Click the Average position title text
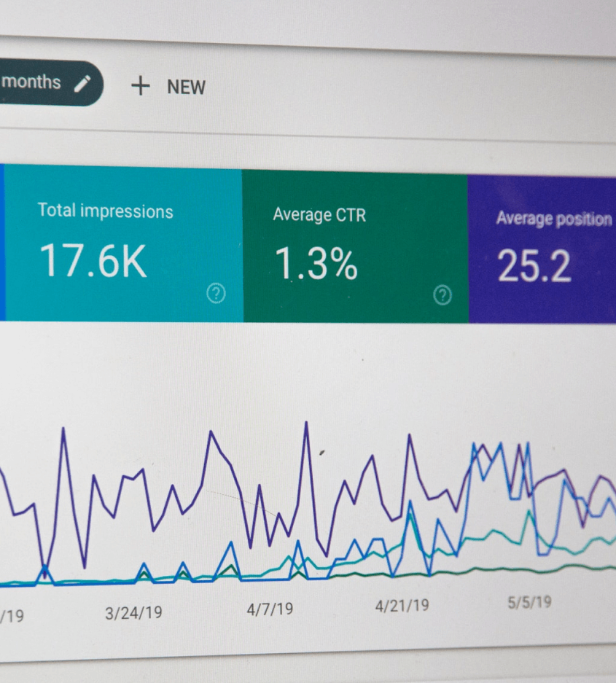The width and height of the screenshot is (616, 683). 553,219
